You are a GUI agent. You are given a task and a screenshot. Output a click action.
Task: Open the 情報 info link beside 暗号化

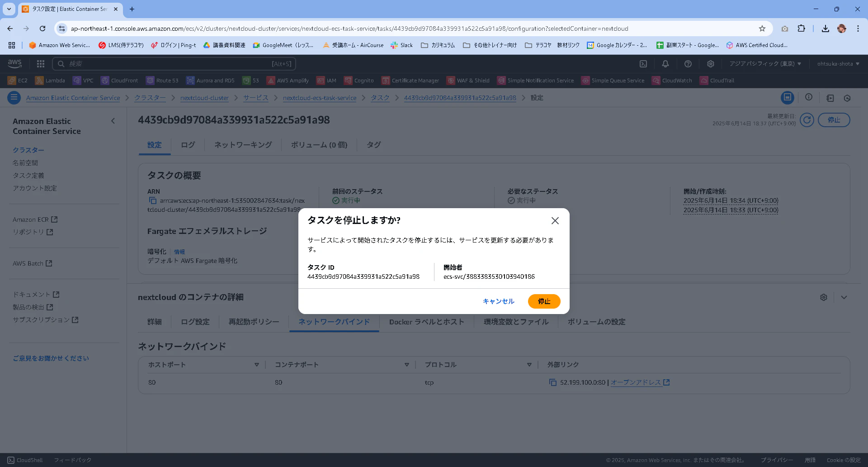[x=179, y=252]
